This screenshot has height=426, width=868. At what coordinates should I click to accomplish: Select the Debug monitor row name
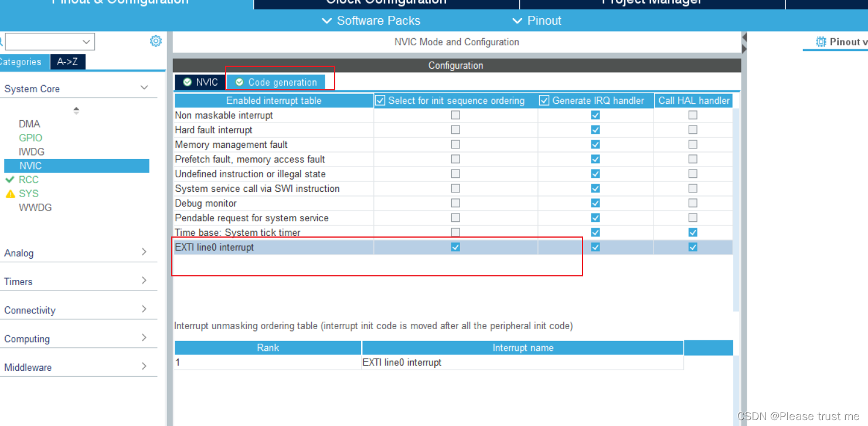(206, 203)
